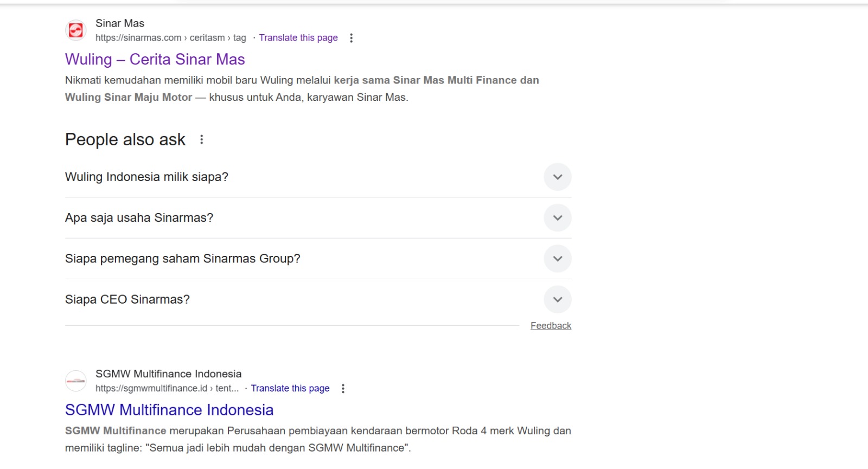This screenshot has height=469, width=868.
Task: Click the SGMW Multifinance favicon
Action: (x=76, y=381)
